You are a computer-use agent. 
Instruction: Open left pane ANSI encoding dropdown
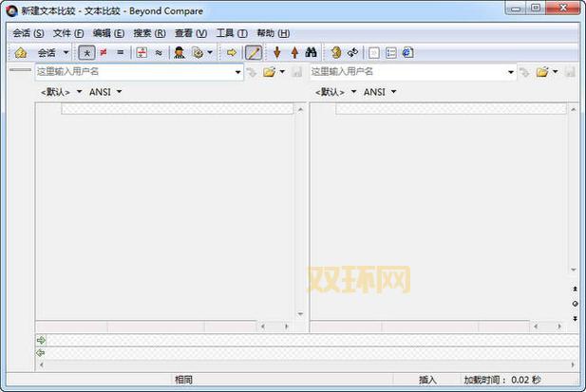[x=105, y=92]
